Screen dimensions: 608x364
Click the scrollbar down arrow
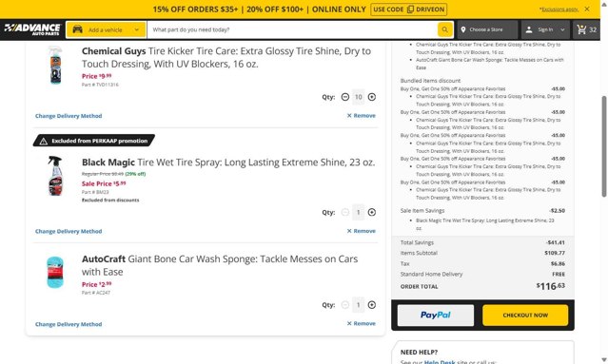(604, 360)
